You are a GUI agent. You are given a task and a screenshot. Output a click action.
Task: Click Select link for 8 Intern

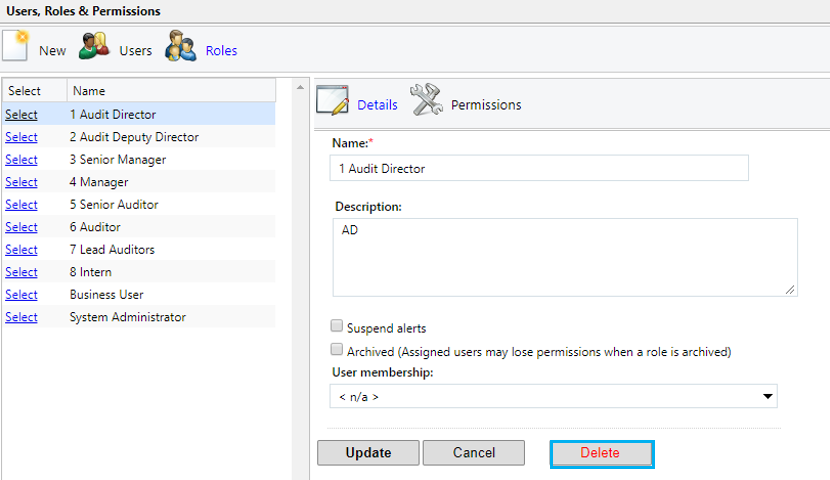21,272
